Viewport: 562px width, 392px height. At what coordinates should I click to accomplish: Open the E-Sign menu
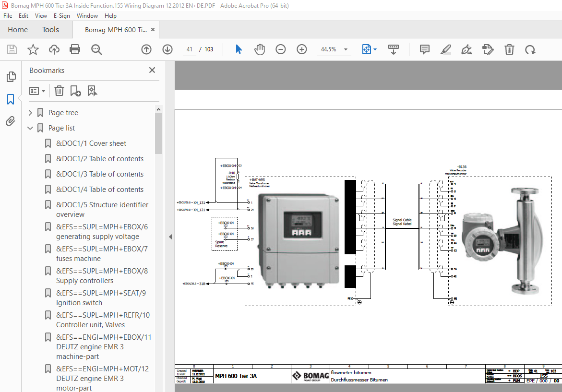[61, 16]
